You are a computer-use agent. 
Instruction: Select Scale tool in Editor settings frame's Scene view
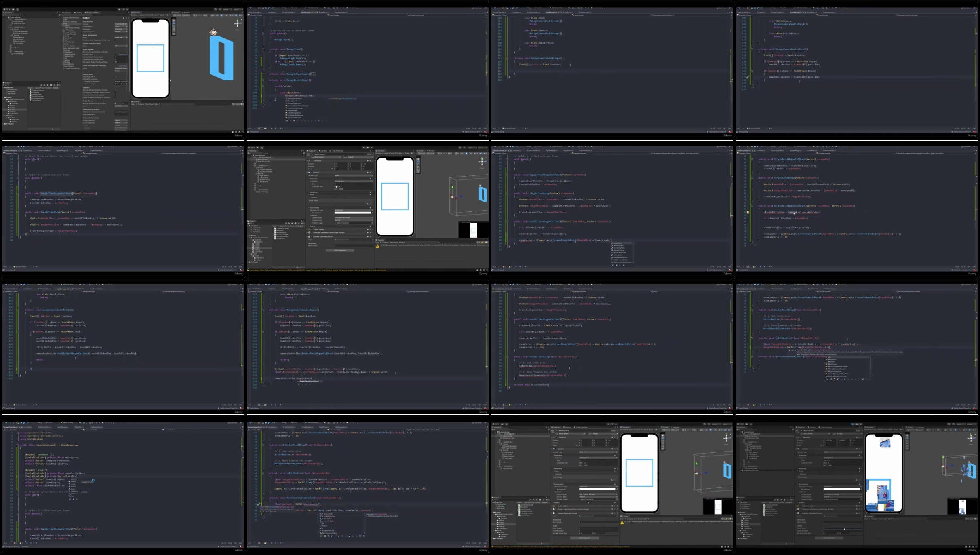tap(174, 29)
